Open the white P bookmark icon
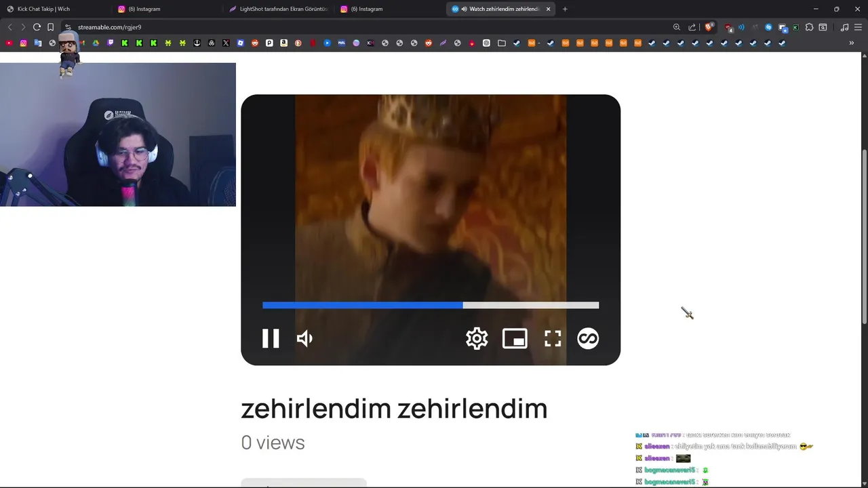Screen dimensions: 868x488 269,43
